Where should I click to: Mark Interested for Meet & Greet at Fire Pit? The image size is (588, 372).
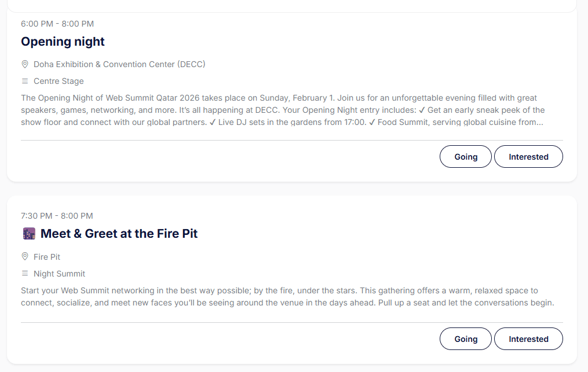point(528,338)
